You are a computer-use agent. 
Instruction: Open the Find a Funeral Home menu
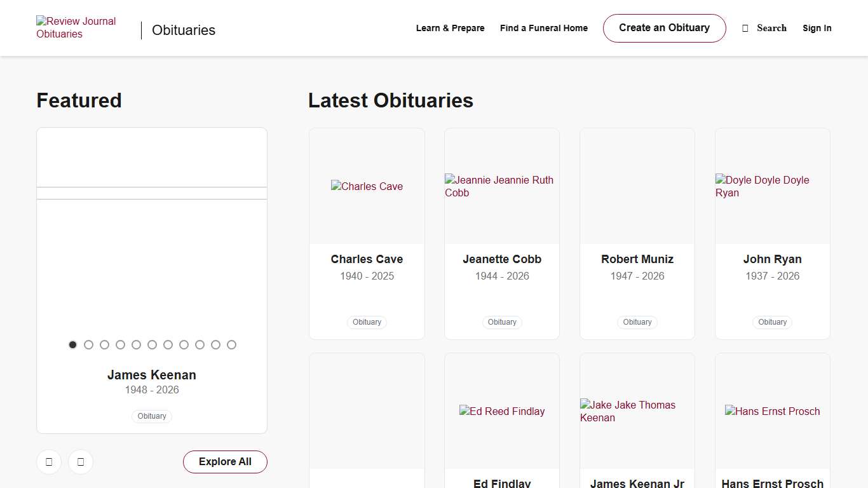pos(544,28)
